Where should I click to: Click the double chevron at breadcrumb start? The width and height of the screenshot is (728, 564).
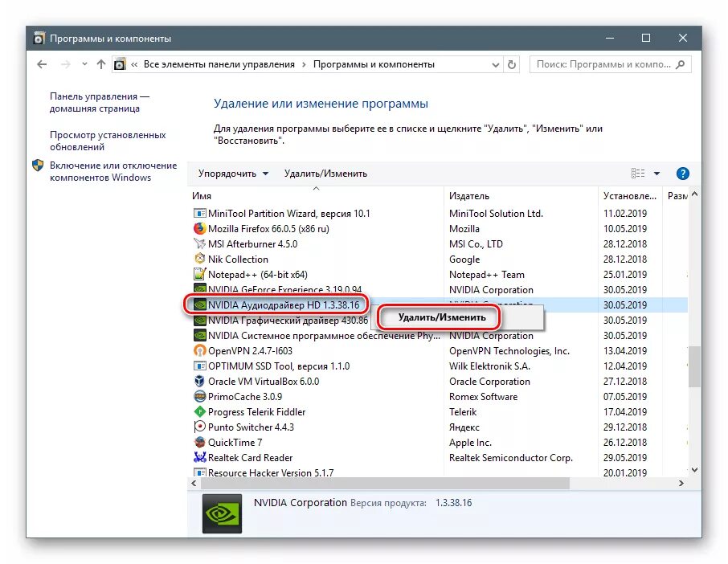134,64
